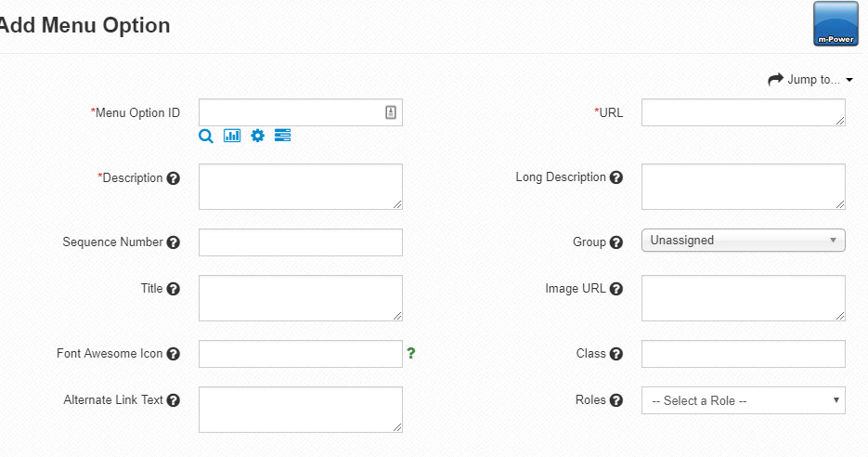Open the bar chart icon under Menu Option ID
The height and width of the screenshot is (457, 868).
tap(232, 136)
